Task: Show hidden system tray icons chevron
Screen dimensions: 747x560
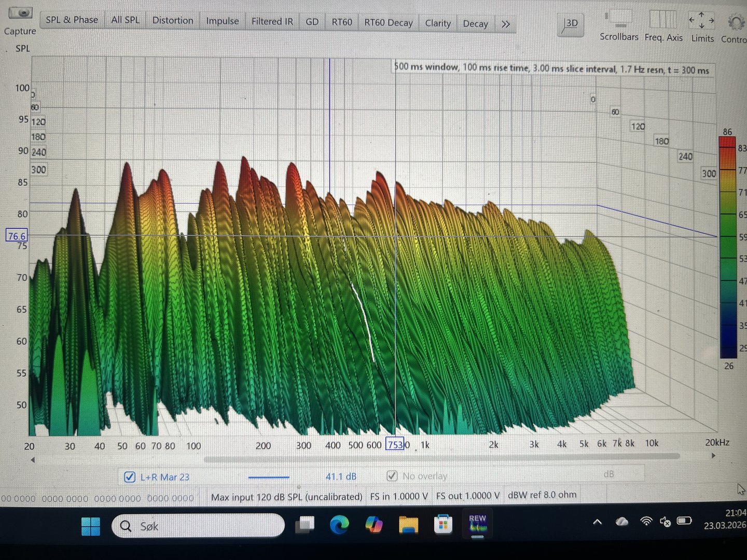Action: (x=598, y=522)
